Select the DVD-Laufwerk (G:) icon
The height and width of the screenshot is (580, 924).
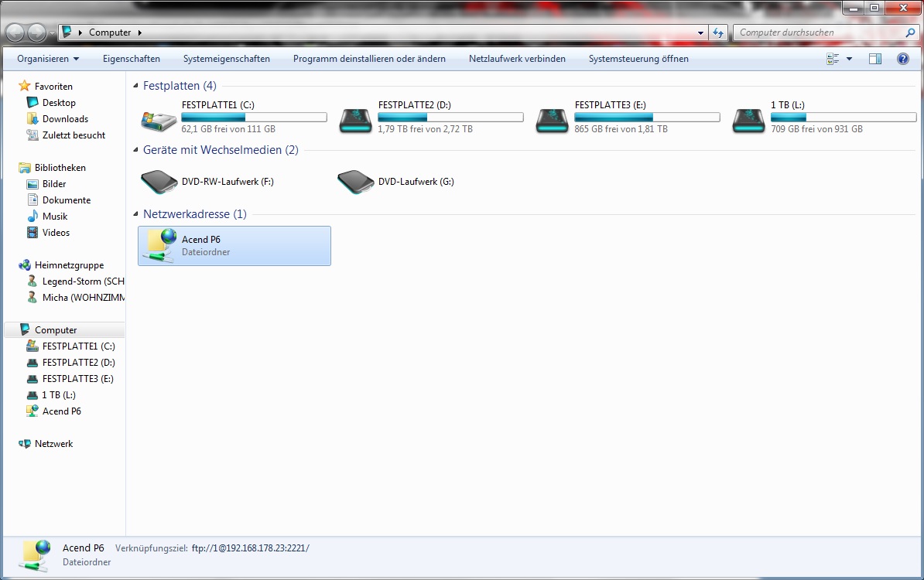[x=355, y=182]
